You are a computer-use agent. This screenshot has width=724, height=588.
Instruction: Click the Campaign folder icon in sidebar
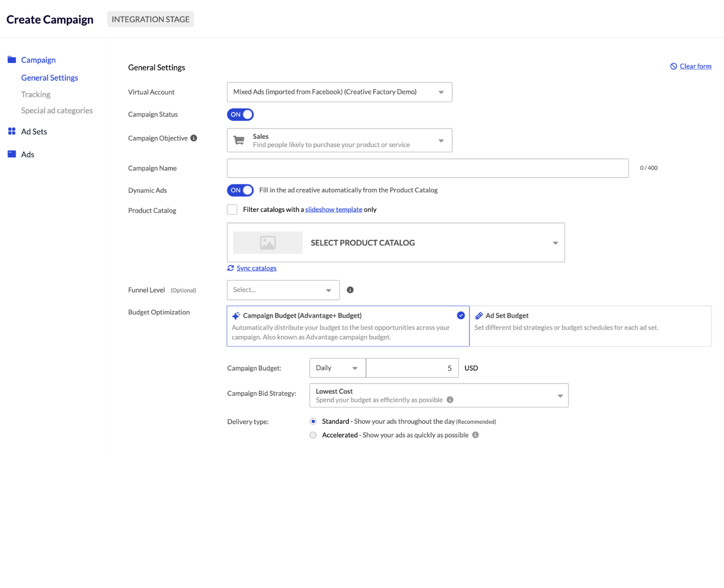coord(12,60)
